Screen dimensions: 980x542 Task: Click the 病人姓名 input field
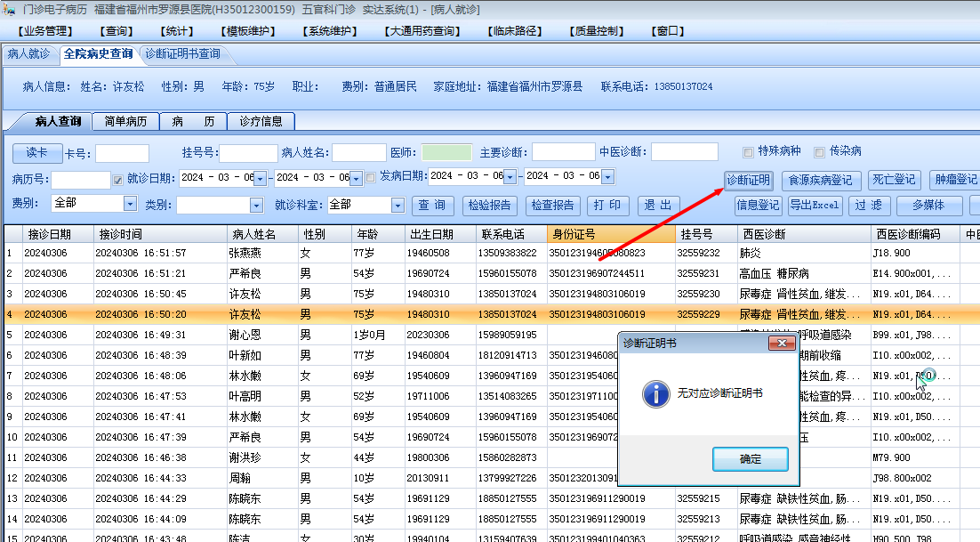coord(358,153)
